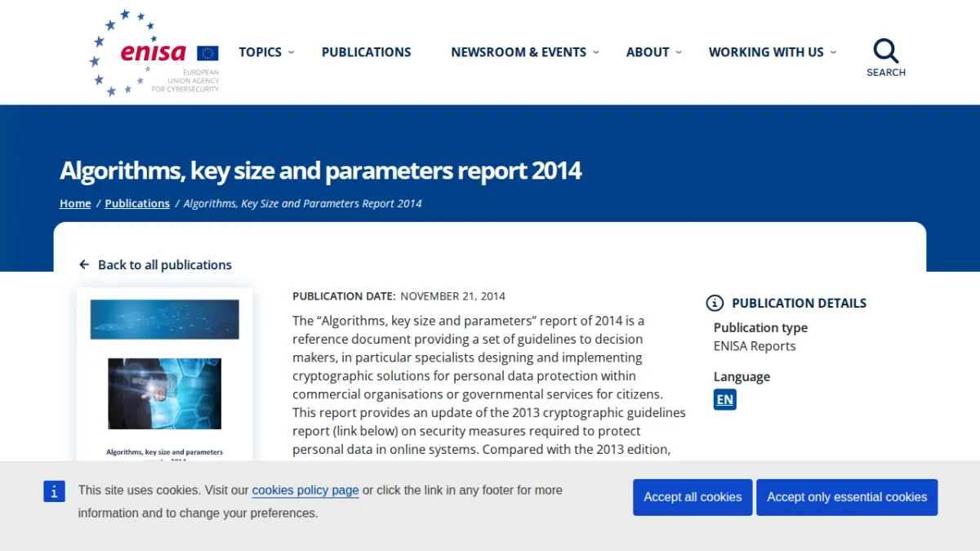This screenshot has width=980, height=551.
Task: Click the Publication Details heading
Action: pos(799,303)
